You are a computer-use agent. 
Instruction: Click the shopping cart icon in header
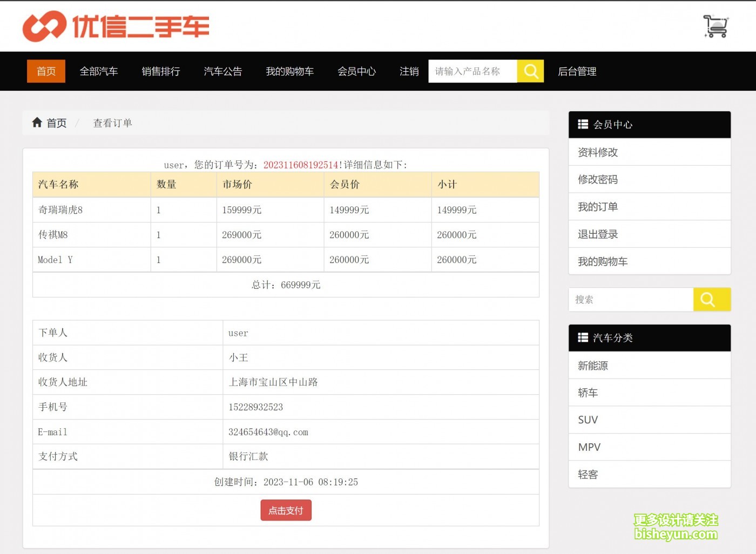[715, 26]
